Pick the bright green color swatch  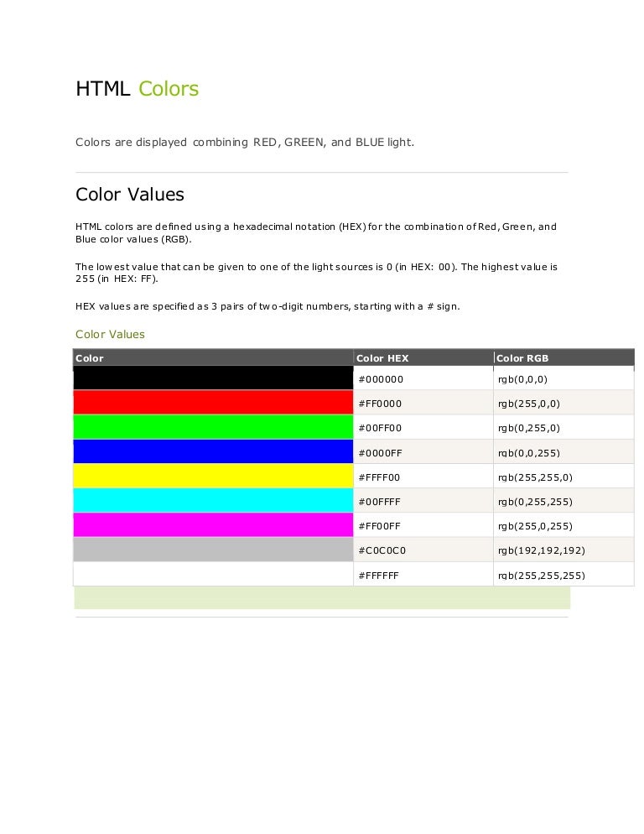tap(213, 427)
